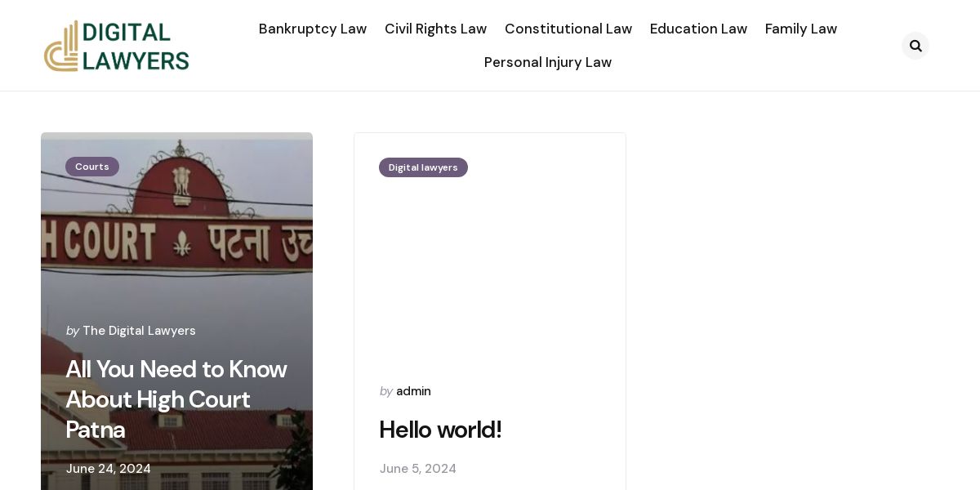Navigate to Family Law section

pos(801,29)
